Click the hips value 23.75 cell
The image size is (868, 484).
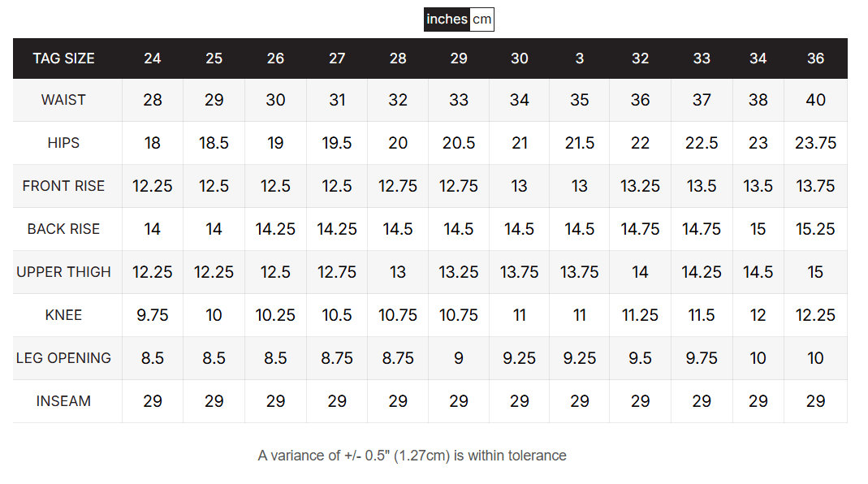[x=815, y=143]
